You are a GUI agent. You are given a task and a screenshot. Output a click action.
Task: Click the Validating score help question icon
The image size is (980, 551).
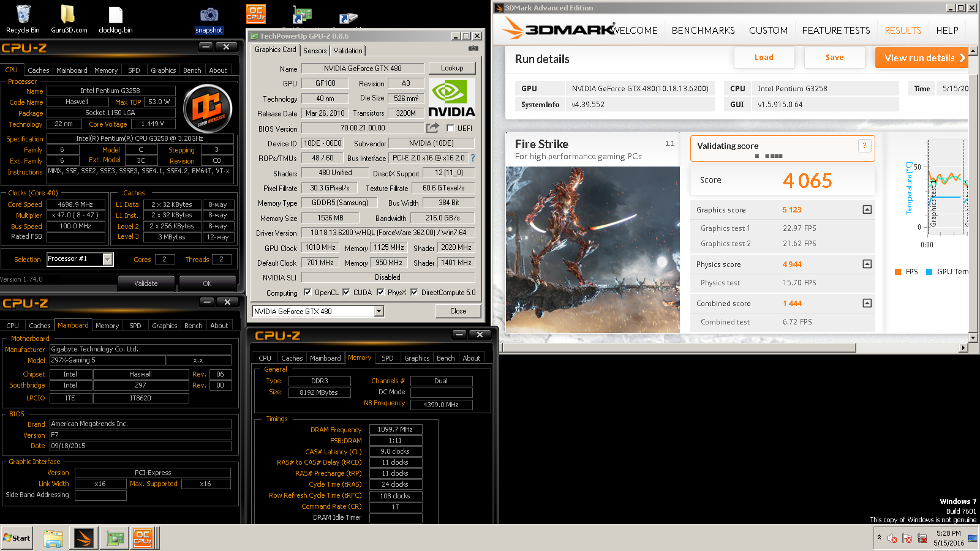[x=864, y=146]
